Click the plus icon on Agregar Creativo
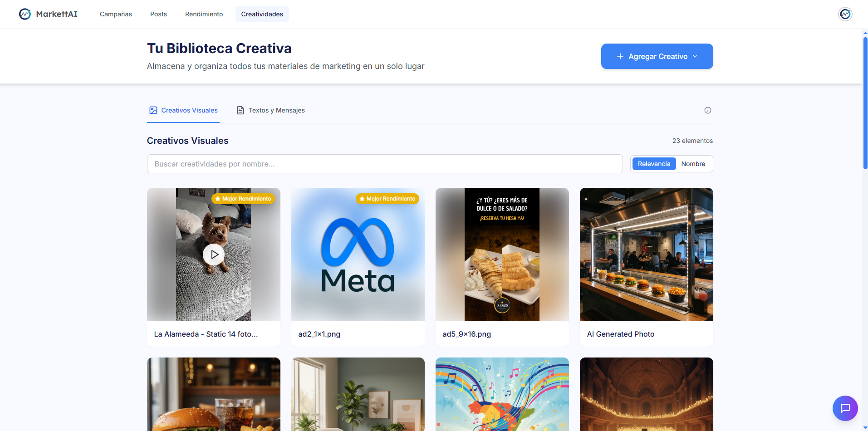The image size is (868, 431). 619,56
